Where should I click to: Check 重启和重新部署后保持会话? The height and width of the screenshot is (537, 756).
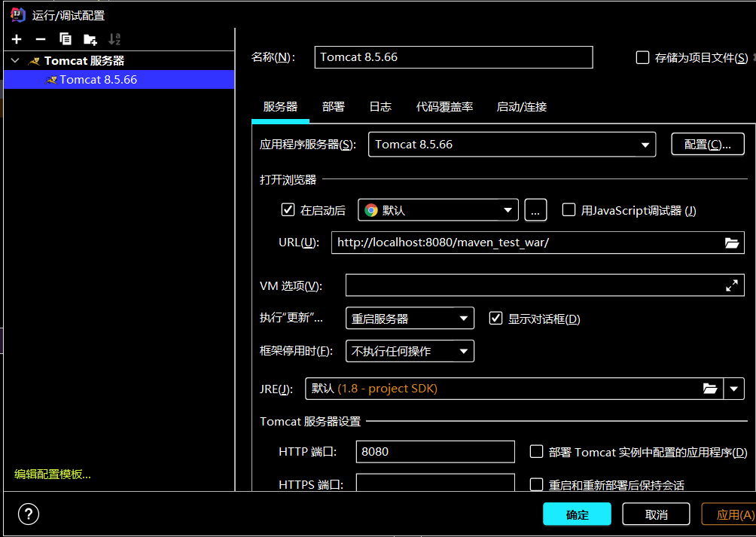pyautogui.click(x=536, y=485)
